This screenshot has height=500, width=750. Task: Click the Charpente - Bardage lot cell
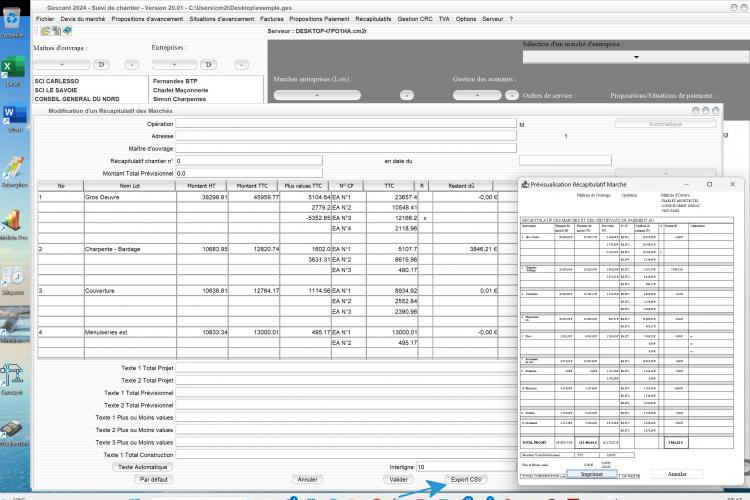pos(130,249)
